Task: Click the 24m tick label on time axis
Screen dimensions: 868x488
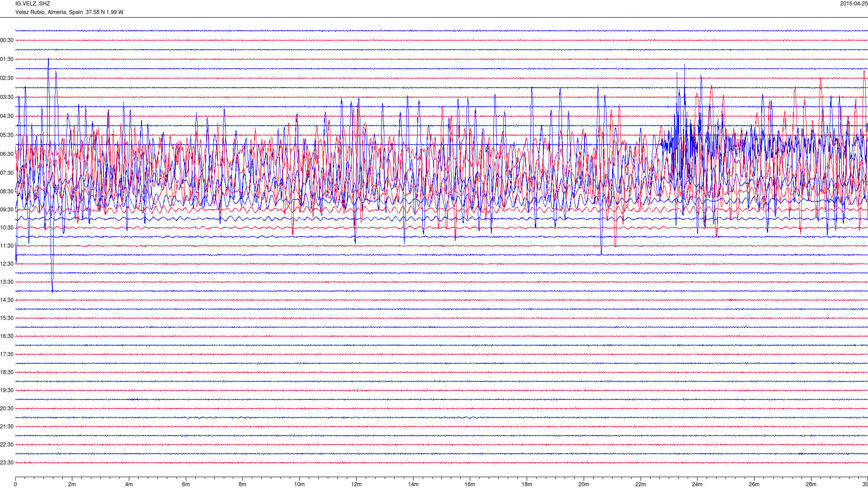Action: [x=697, y=484]
